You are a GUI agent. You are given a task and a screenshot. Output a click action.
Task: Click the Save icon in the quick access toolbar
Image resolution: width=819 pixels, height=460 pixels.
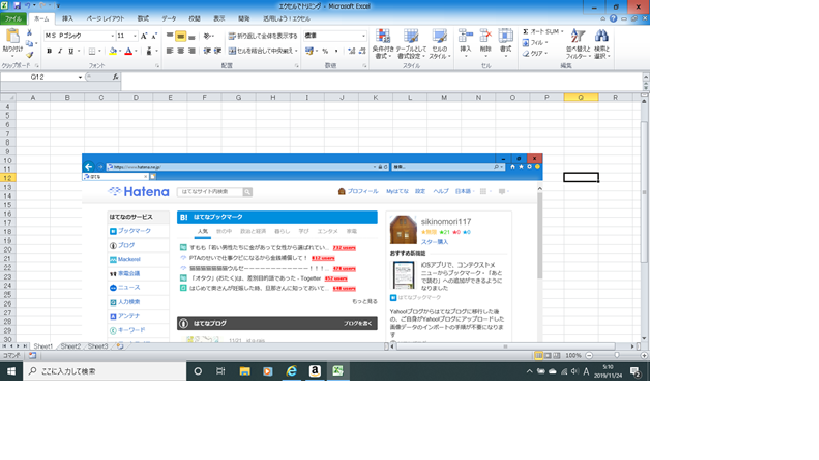coord(17,6)
